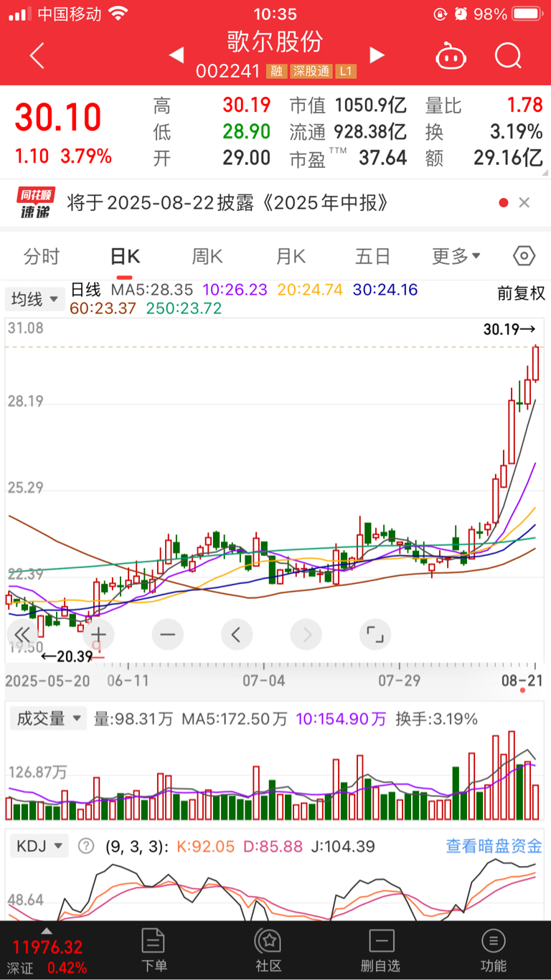Open the 更多 chart period dropdown
The height and width of the screenshot is (980, 551).
[456, 256]
